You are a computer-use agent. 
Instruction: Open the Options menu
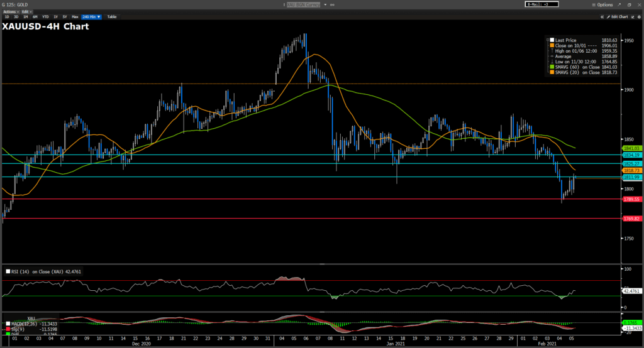(x=602, y=5)
